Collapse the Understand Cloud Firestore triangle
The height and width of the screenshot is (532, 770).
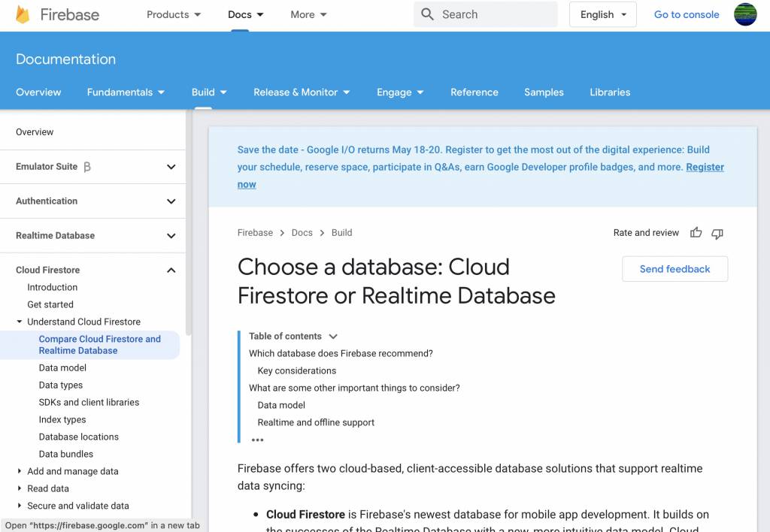[x=19, y=322]
